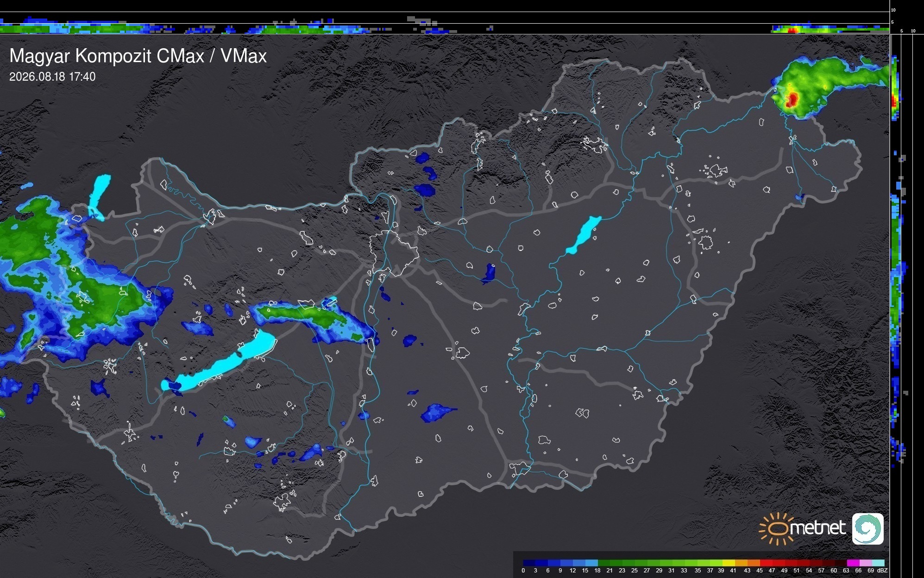The width and height of the screenshot is (924, 578).
Task: Click the legend label 33
Action: click(x=684, y=571)
